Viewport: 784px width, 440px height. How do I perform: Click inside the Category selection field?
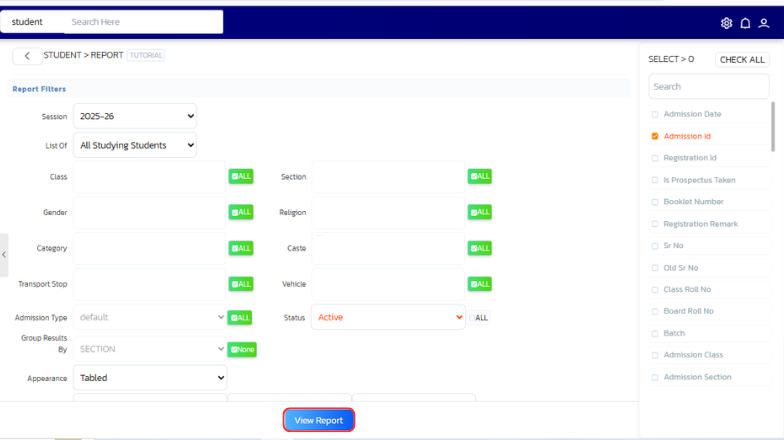pos(150,248)
